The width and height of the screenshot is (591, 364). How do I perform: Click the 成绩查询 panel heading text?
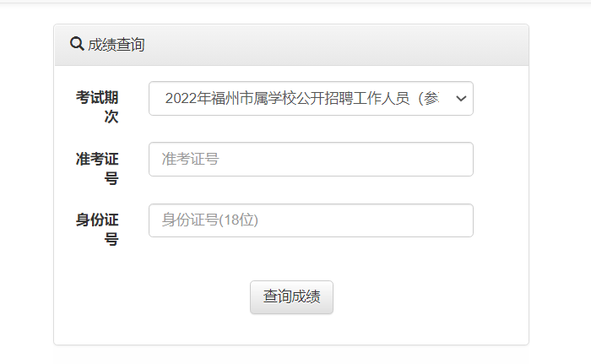pyautogui.click(x=117, y=45)
